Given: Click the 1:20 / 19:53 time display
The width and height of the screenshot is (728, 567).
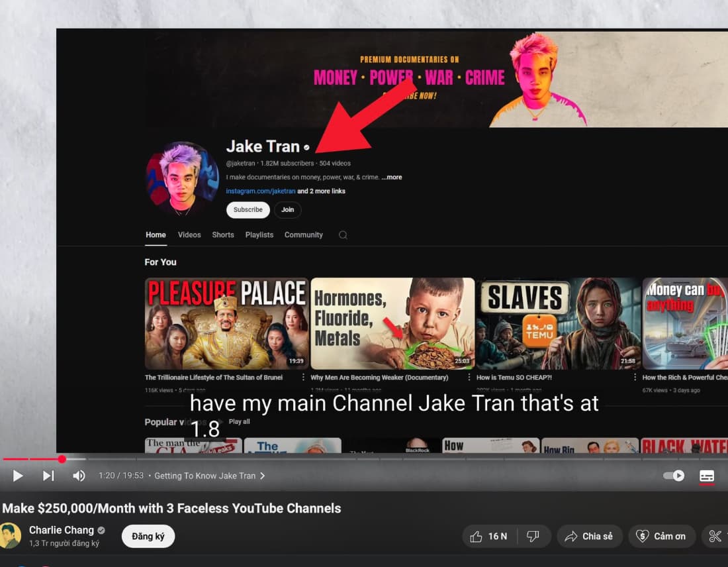Looking at the screenshot, I should coord(120,476).
